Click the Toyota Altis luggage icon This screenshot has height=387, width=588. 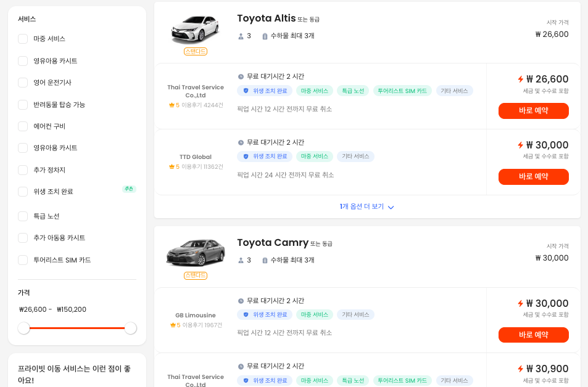coord(265,36)
